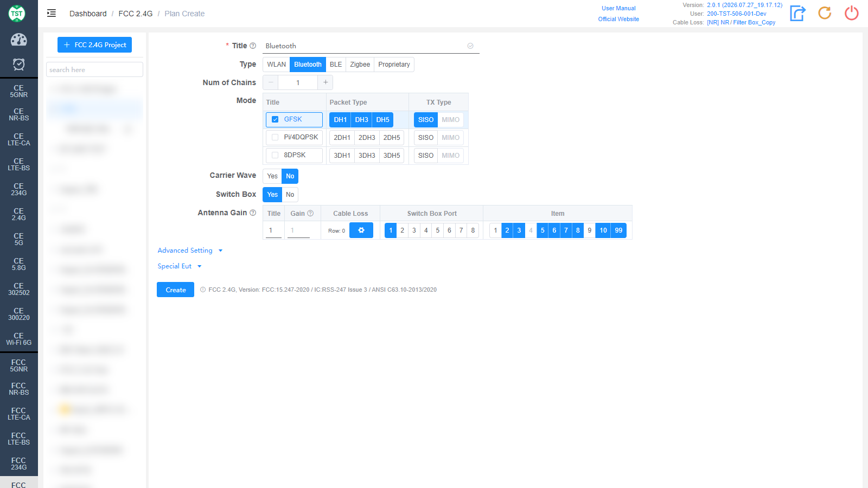Open cable loss gear settings button
868x488 pixels.
361,230
